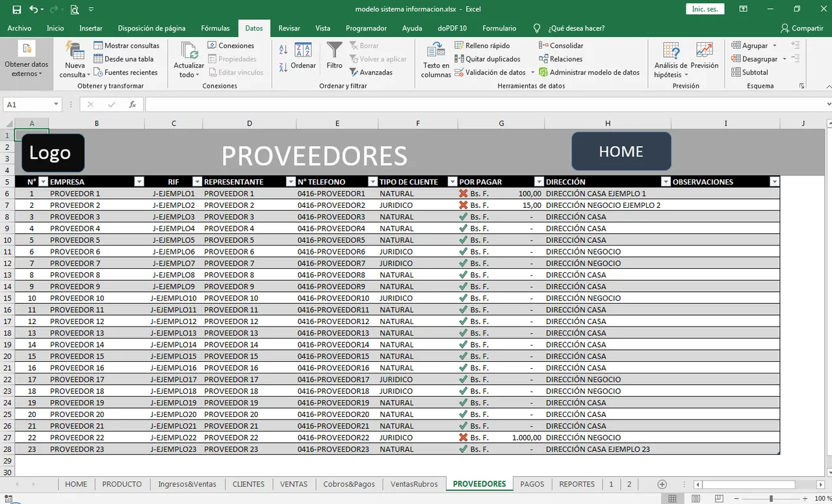Open the DIRECCIÓN filter dropdown

coord(666,182)
